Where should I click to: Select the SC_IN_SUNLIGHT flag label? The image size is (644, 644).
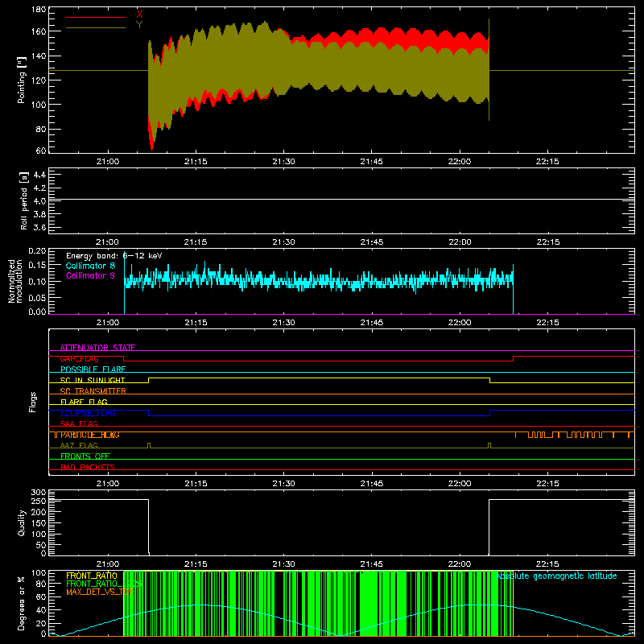[93, 380]
